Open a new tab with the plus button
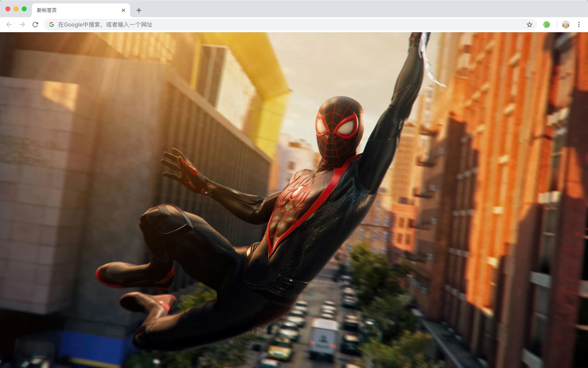 tap(139, 10)
